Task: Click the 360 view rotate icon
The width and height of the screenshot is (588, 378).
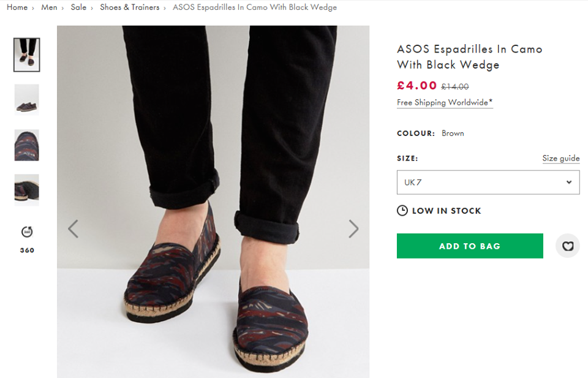Action: 27,232
